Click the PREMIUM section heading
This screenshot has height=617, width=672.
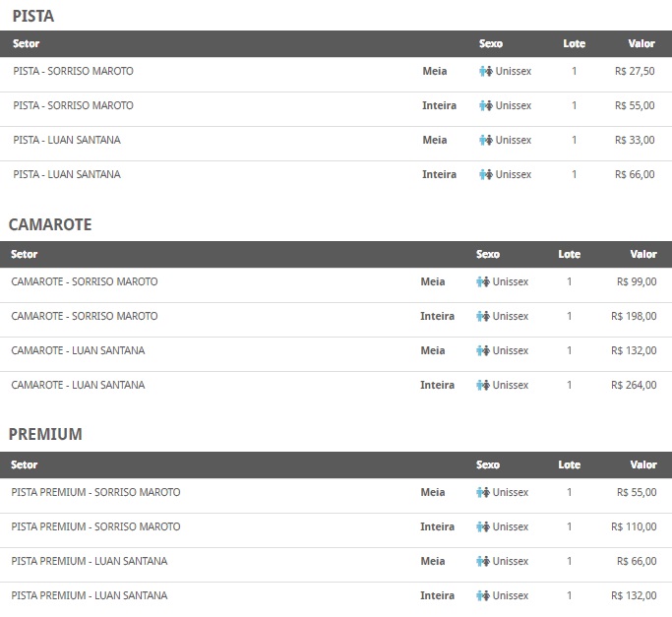[45, 434]
